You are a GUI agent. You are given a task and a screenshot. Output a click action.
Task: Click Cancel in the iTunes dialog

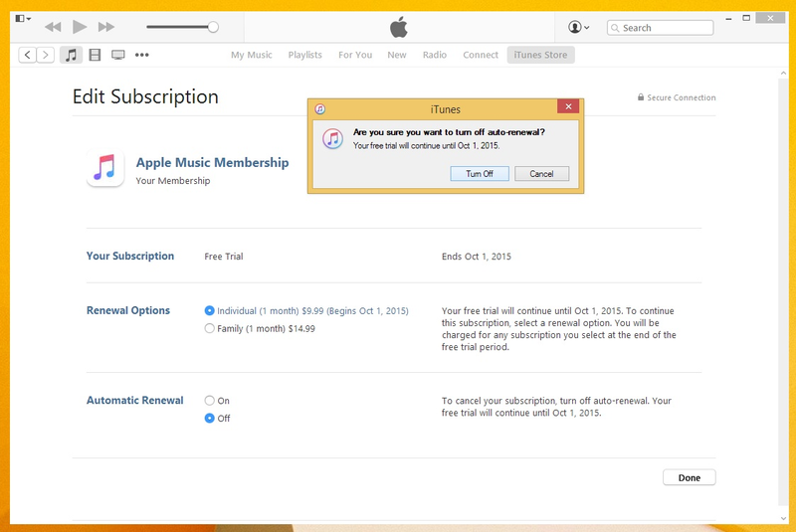(541, 173)
